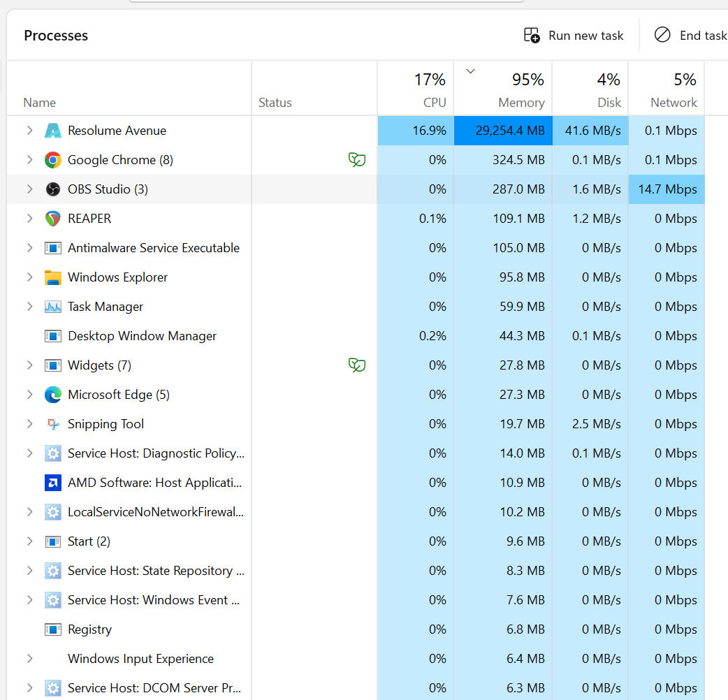728x700 pixels.
Task: Select the Google Chrome icon
Action: coord(53,160)
